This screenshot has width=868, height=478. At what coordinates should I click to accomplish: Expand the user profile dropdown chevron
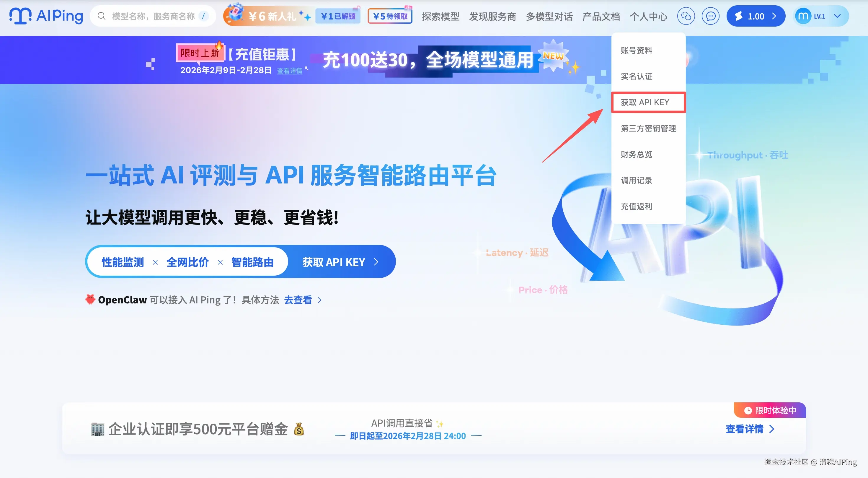[837, 16]
